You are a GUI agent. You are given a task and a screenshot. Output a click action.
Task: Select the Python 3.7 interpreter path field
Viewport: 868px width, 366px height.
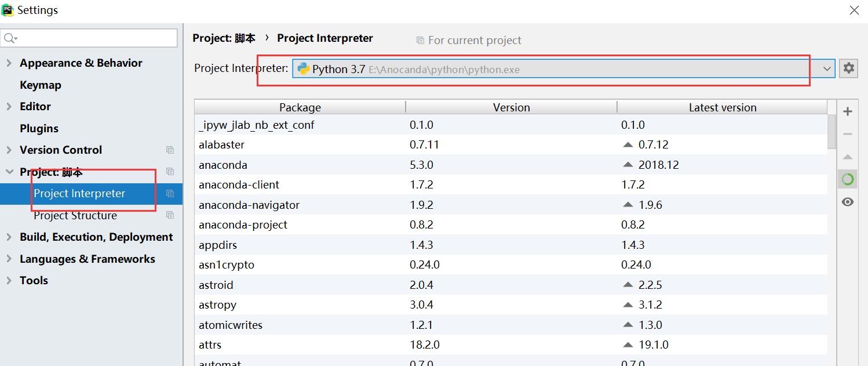pos(563,69)
